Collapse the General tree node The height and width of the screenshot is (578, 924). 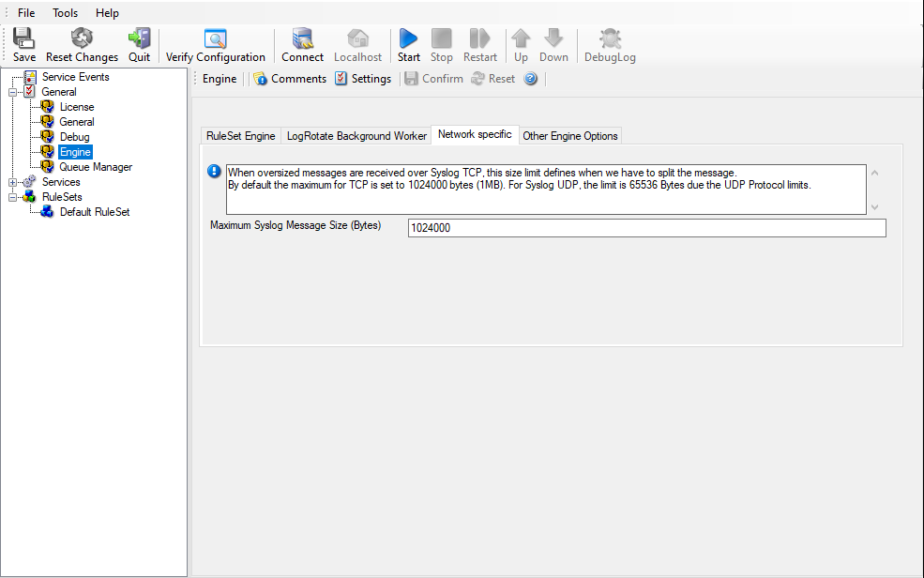[x=13, y=92]
